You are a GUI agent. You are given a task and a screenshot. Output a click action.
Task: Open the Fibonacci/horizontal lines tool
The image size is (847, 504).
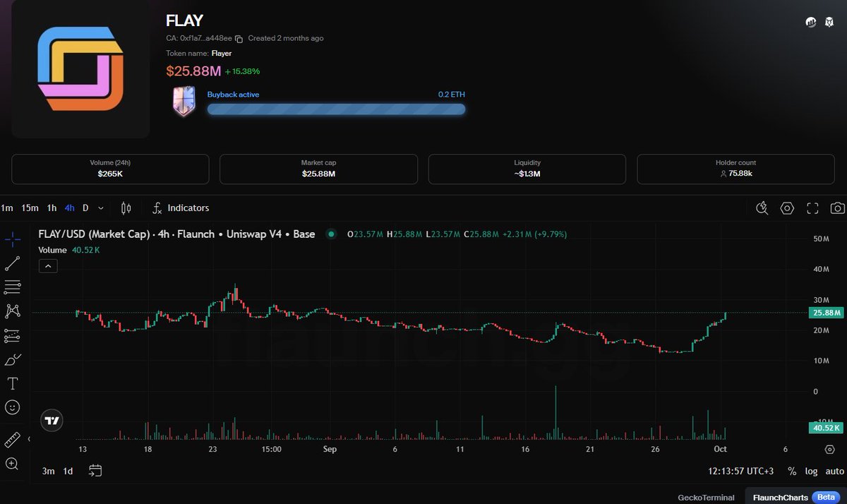[12, 287]
